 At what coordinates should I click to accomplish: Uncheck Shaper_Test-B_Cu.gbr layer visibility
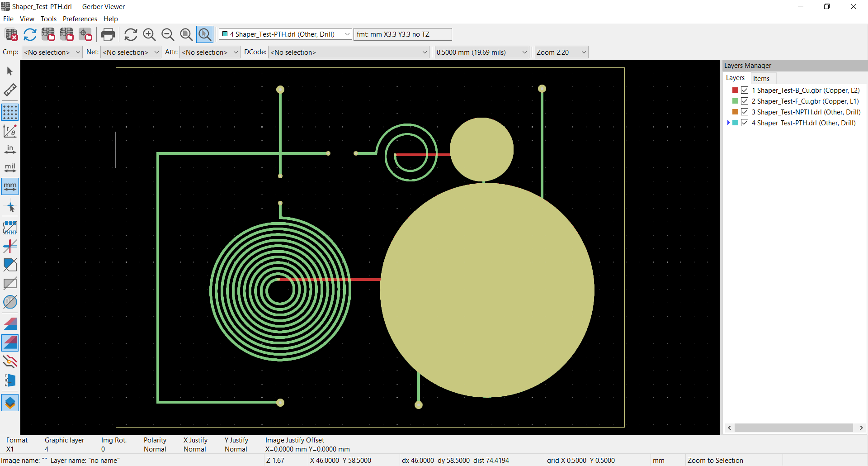click(745, 90)
